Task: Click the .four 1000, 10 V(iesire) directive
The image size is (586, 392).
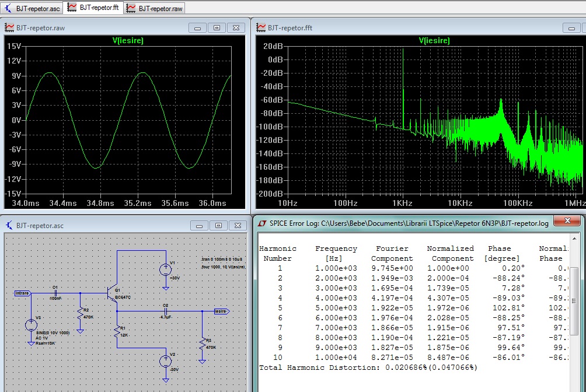Action: [x=224, y=267]
